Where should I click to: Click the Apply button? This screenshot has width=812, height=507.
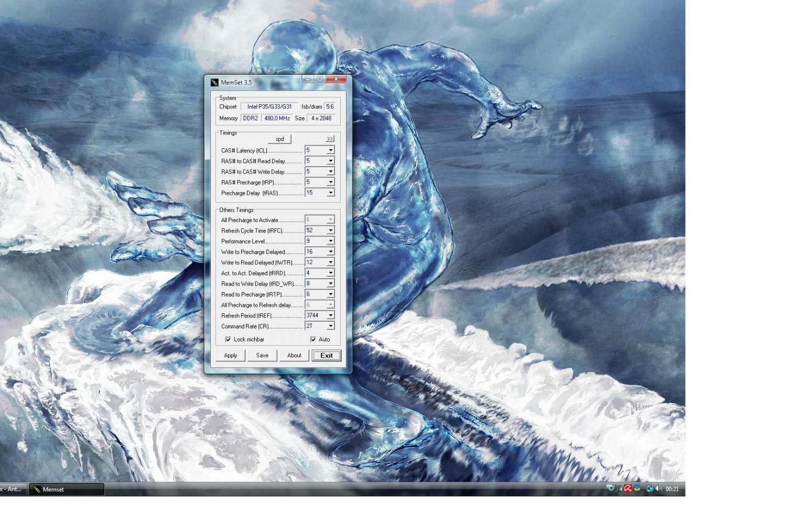click(230, 355)
